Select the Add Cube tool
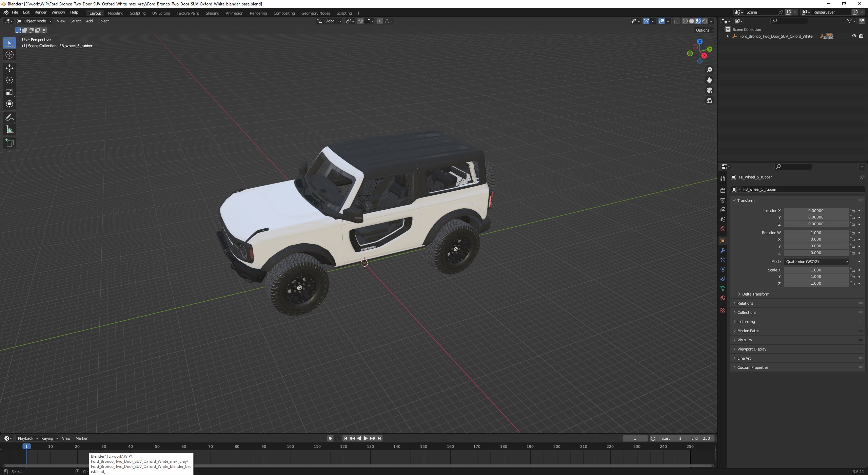Image resolution: width=868 pixels, height=475 pixels. pos(9,143)
